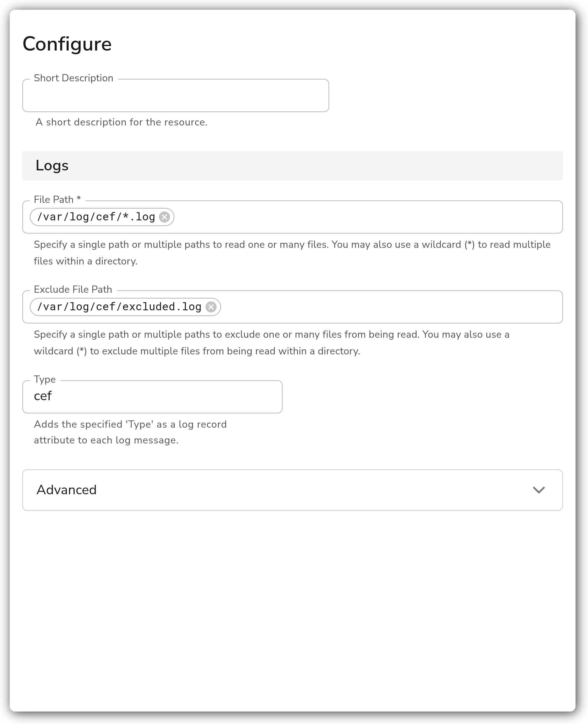Expand the Advanced section

[x=292, y=490]
